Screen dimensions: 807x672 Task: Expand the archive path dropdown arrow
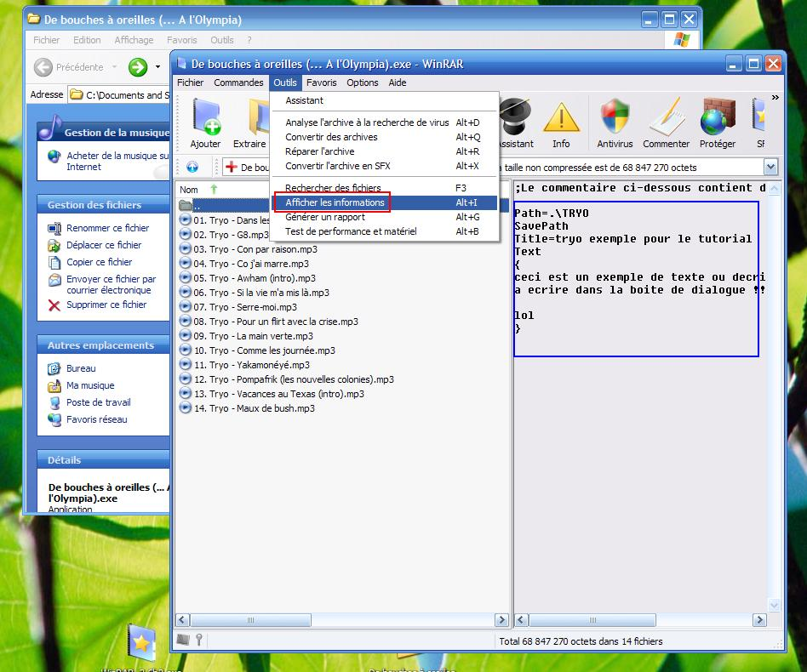pyautogui.click(x=770, y=168)
